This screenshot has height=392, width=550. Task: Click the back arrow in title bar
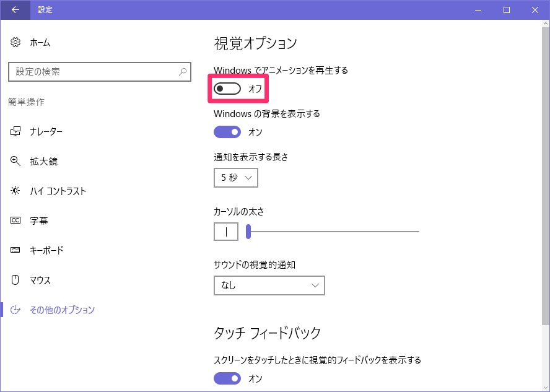pos(15,10)
